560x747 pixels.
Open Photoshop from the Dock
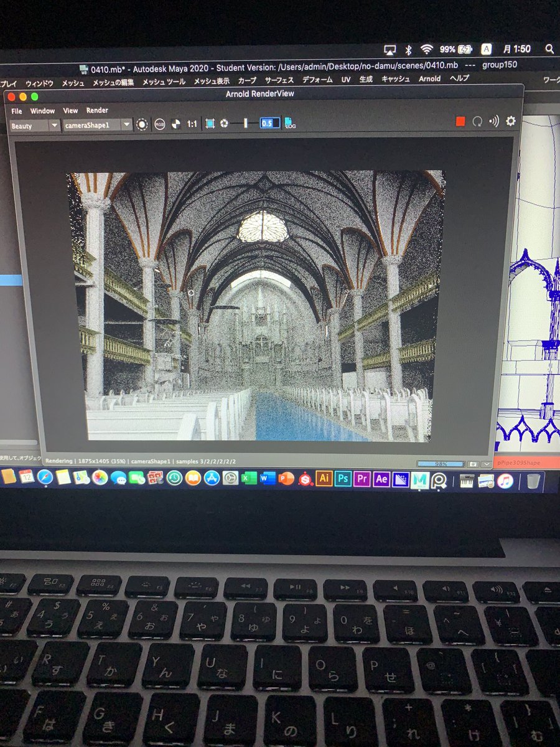tap(343, 479)
